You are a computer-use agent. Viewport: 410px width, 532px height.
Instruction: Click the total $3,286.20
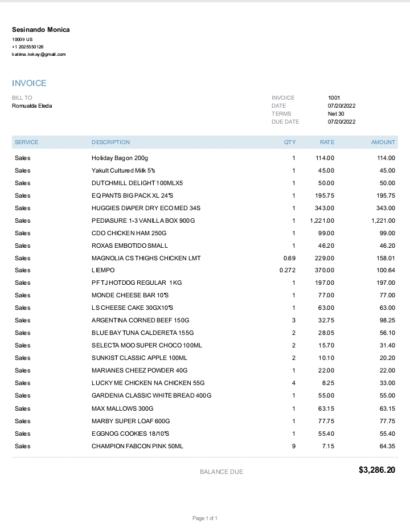coord(377,470)
